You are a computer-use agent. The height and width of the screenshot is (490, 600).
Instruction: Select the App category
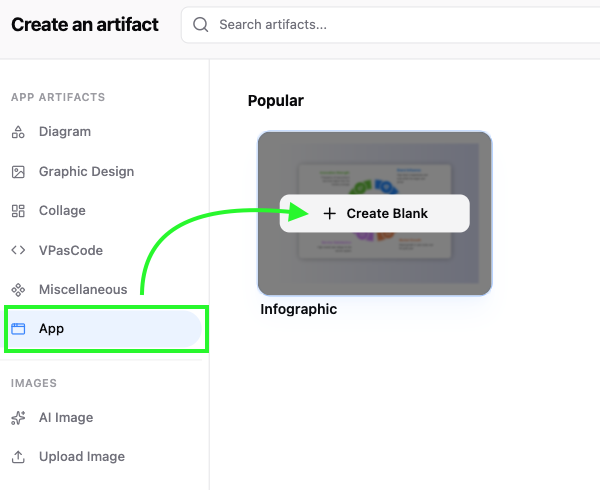coord(103,329)
